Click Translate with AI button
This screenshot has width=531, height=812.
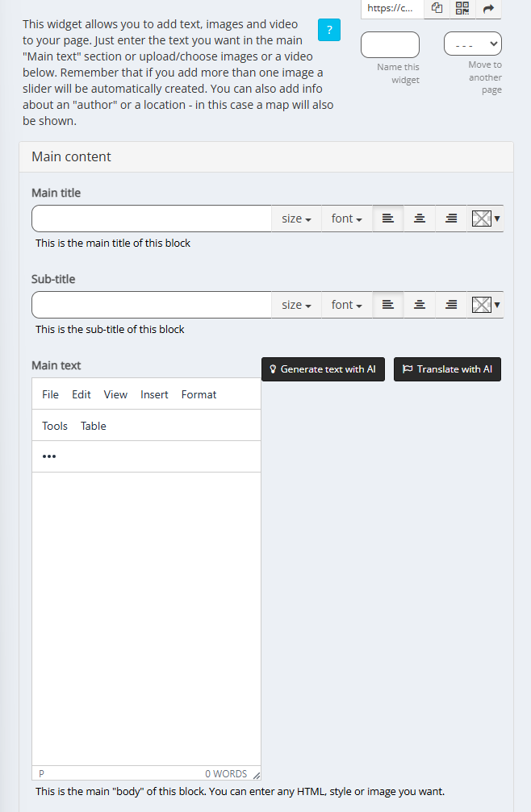447,369
